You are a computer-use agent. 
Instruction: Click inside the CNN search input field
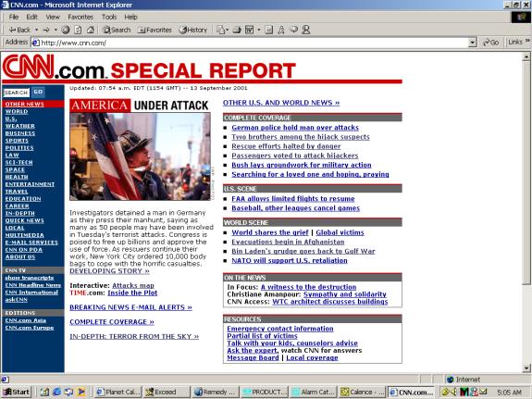pyautogui.click(x=17, y=93)
